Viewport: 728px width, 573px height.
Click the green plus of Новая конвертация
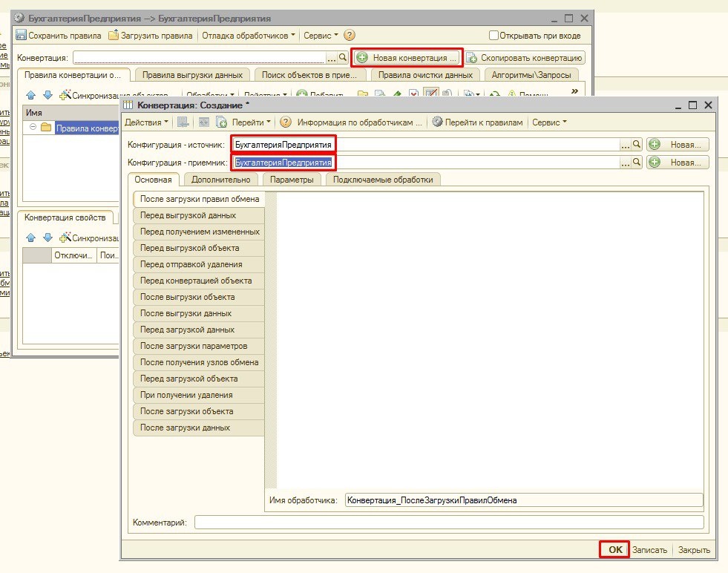[362, 58]
